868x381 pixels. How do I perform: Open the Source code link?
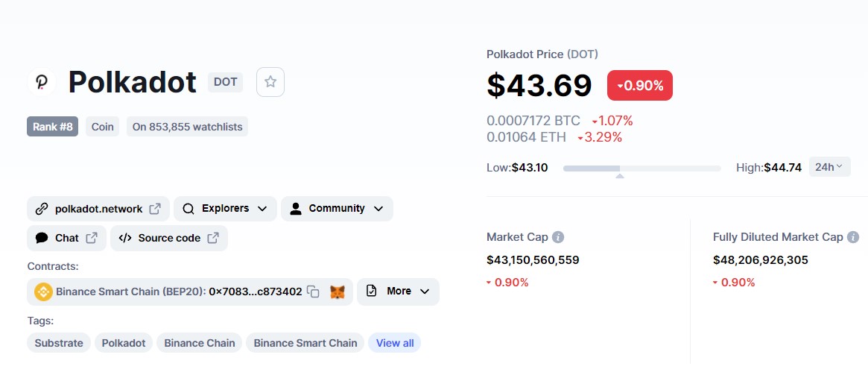pyautogui.click(x=168, y=238)
